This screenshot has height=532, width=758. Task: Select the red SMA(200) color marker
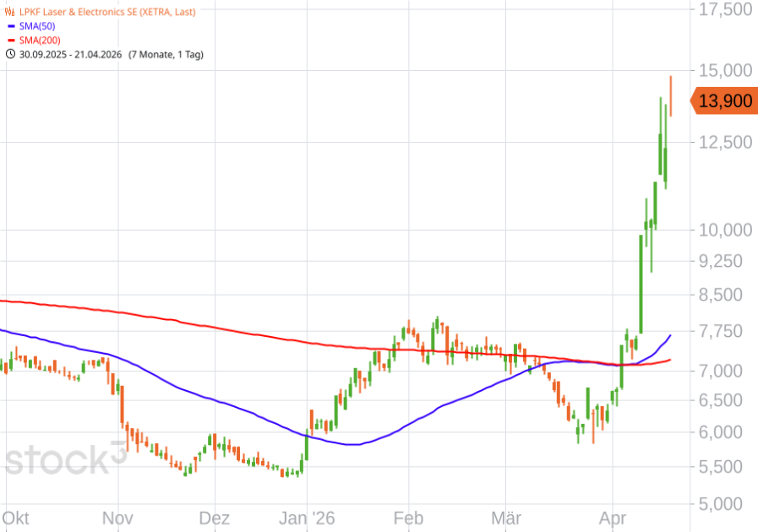click(x=11, y=40)
